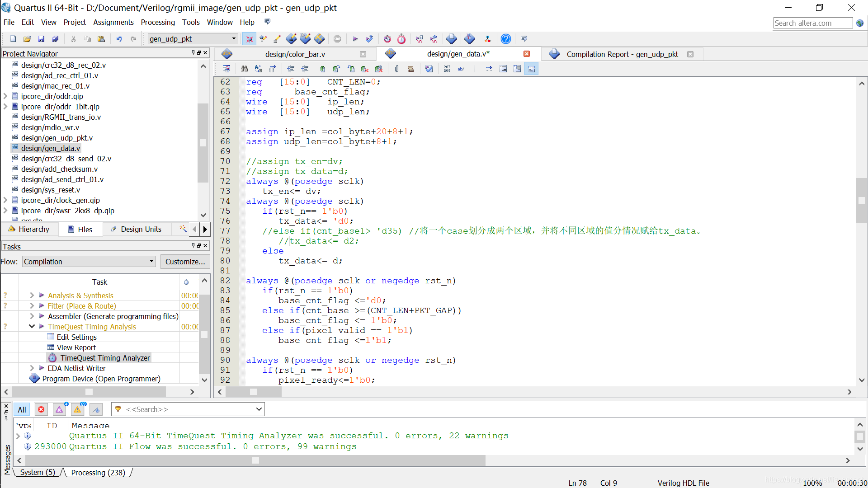
Task: Toggle critical warning messages filter
Action: (59, 409)
